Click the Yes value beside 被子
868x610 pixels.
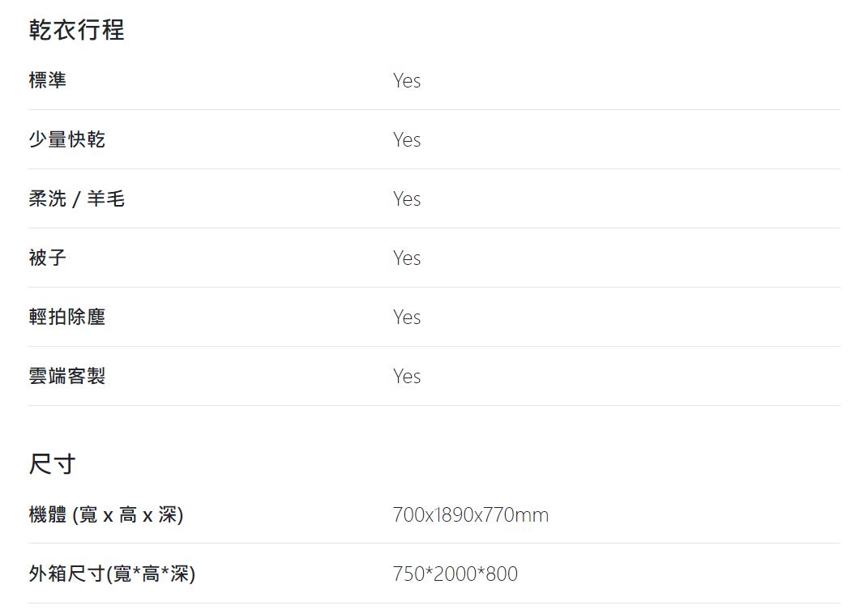(x=407, y=258)
